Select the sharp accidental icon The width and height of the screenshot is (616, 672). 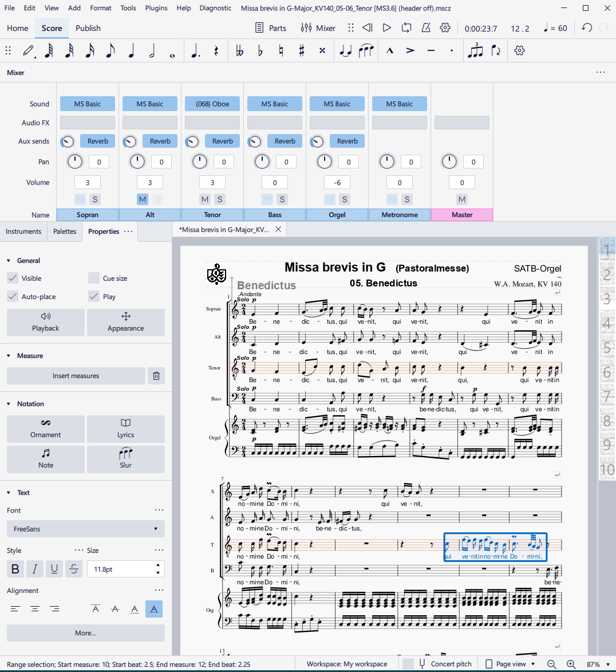coord(302,50)
